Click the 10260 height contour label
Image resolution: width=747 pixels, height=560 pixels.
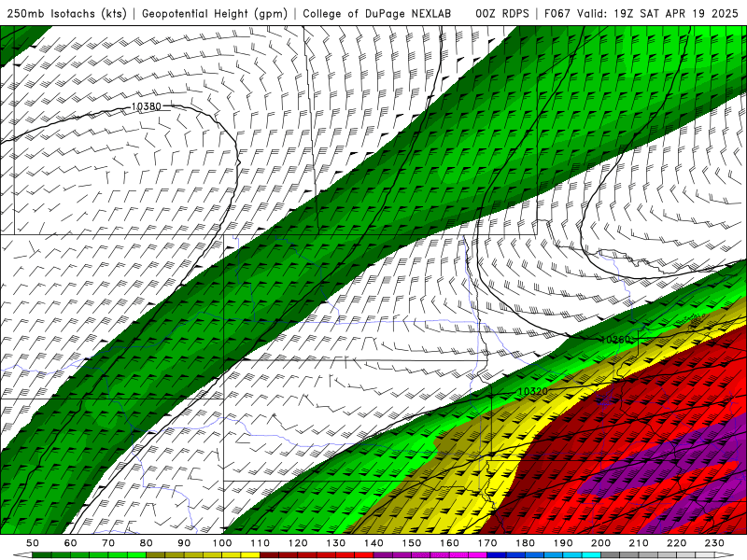pos(616,340)
